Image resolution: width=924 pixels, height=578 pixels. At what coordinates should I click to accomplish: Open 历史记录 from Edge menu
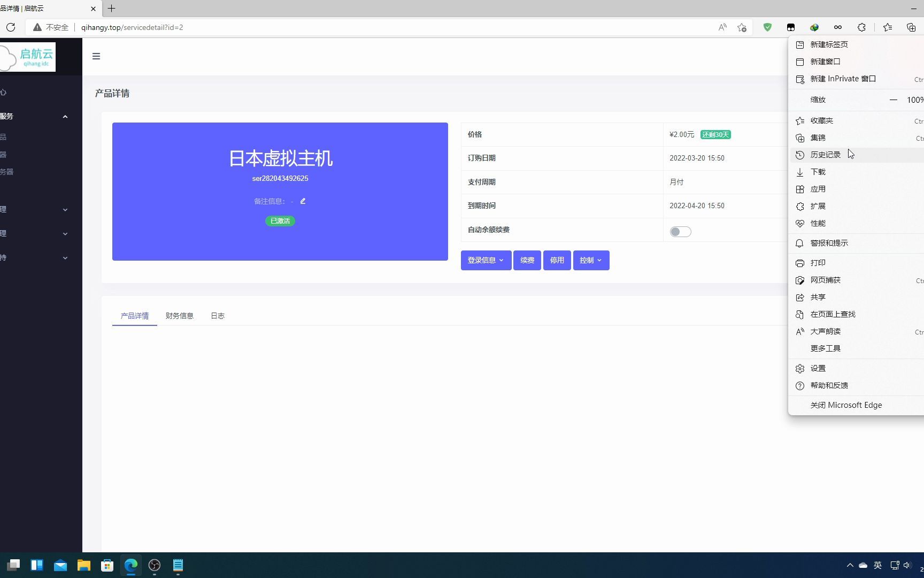point(857,155)
